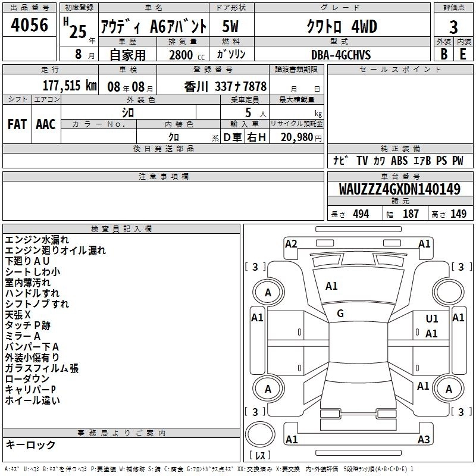Click the lot number 4056
The width and height of the screenshot is (476, 476).
30,26
